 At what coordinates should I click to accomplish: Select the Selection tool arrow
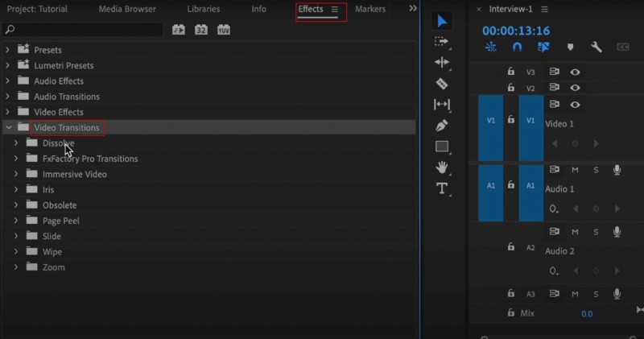point(442,21)
